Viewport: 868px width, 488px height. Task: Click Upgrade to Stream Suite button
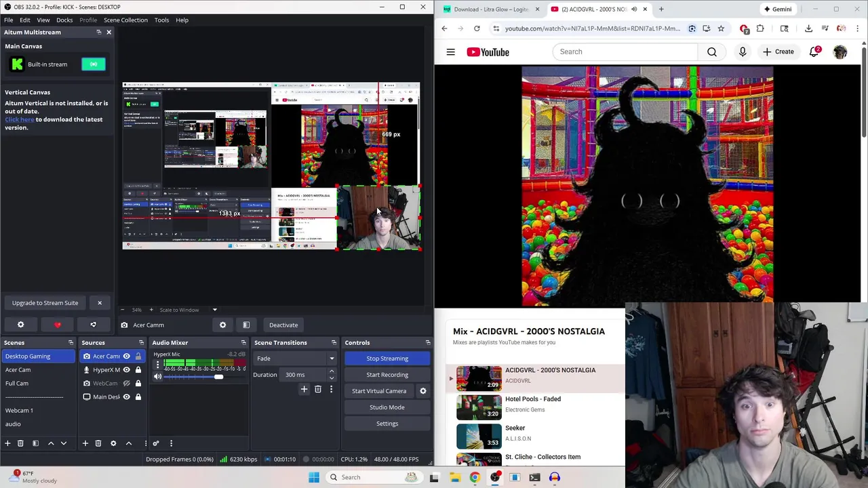(45, 303)
